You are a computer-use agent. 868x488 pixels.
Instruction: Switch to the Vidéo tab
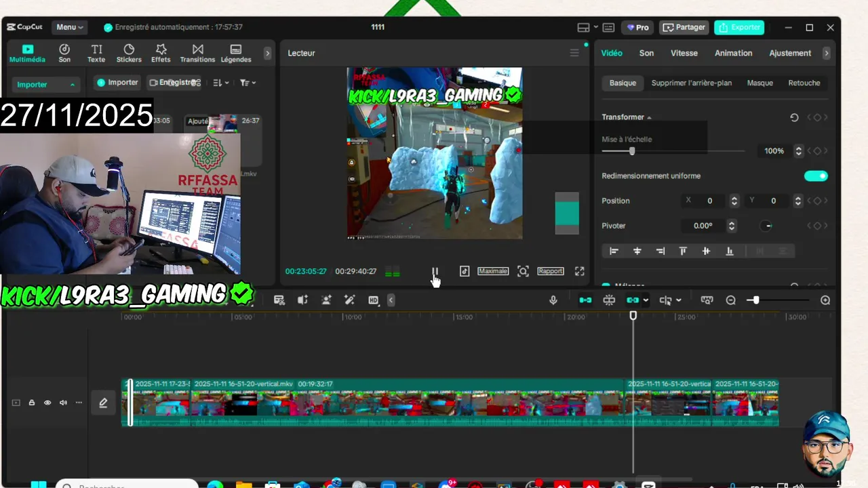[x=612, y=53]
